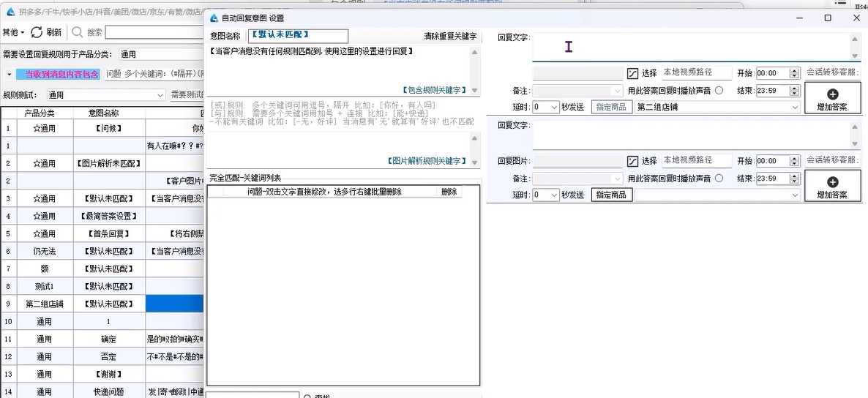
Task: Click the first answer's image picker icon
Action: click(633, 73)
